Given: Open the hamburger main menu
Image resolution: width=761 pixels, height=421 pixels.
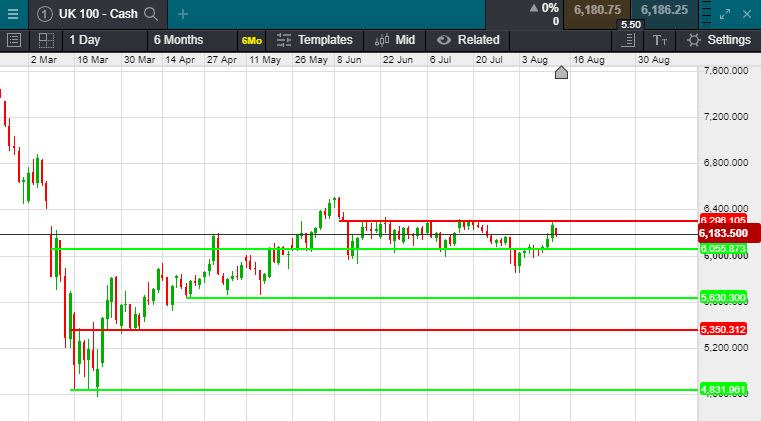Looking at the screenshot, I should tap(13, 14).
